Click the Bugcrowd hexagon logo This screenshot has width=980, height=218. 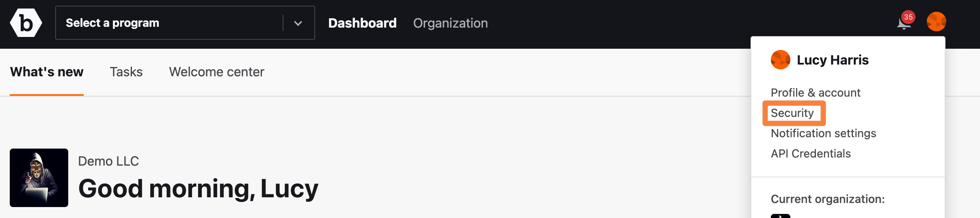click(x=26, y=23)
